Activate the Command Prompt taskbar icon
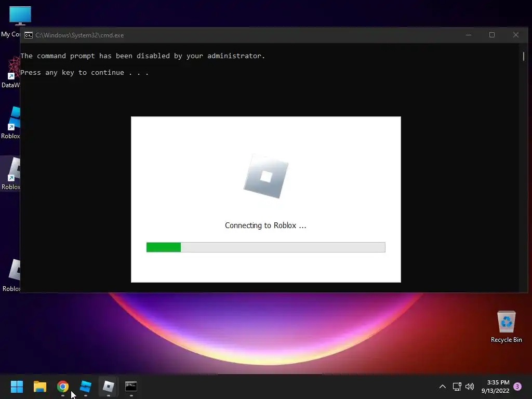The image size is (532, 399). pyautogui.click(x=131, y=387)
